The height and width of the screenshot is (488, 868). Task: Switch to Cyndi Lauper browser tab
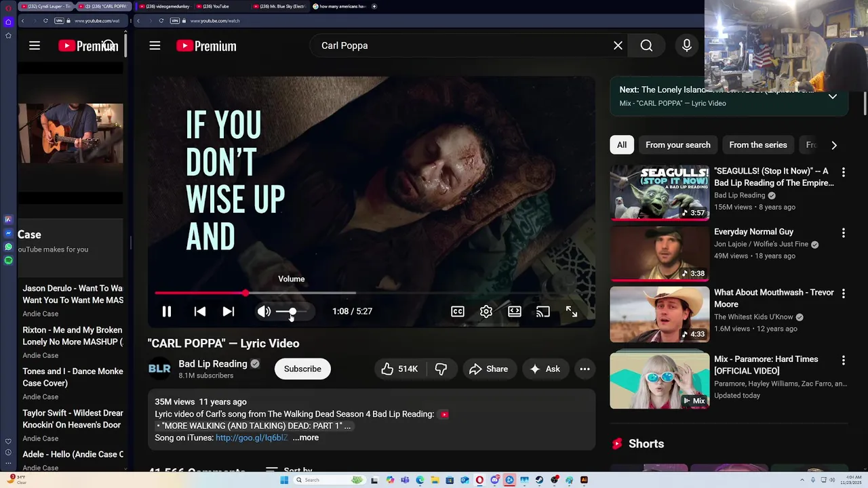(45, 6)
